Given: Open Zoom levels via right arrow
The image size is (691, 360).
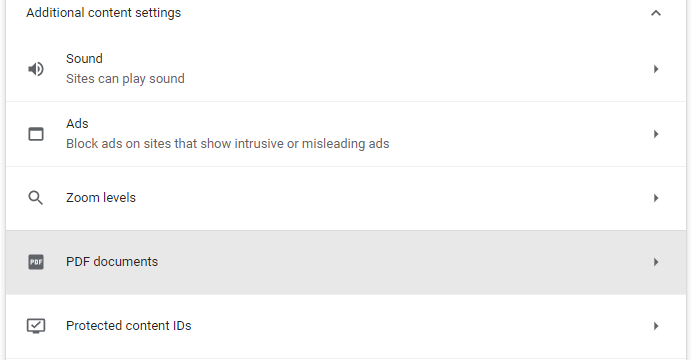Looking at the screenshot, I should pos(656,198).
